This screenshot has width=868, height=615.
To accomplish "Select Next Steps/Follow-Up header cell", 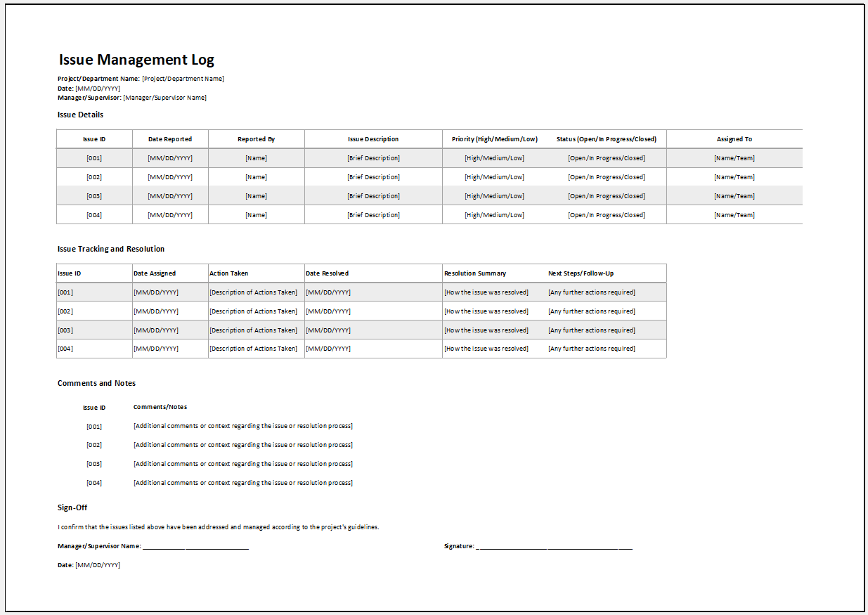I will [x=607, y=273].
